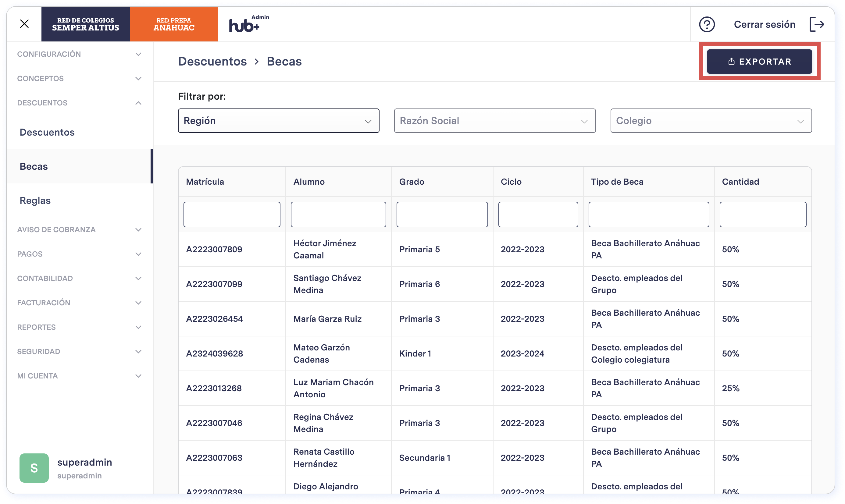
Task: Focus the Ciclo filter field
Action: click(x=538, y=214)
